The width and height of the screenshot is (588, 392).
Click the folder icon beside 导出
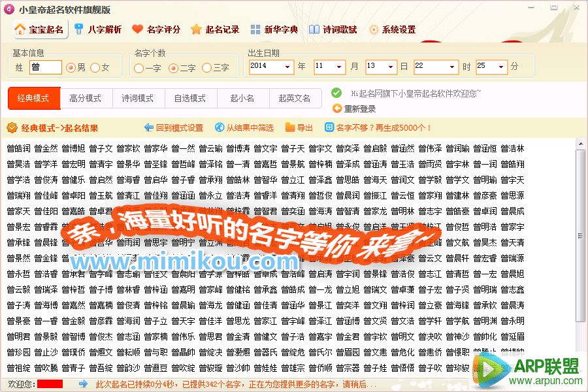[x=290, y=127]
